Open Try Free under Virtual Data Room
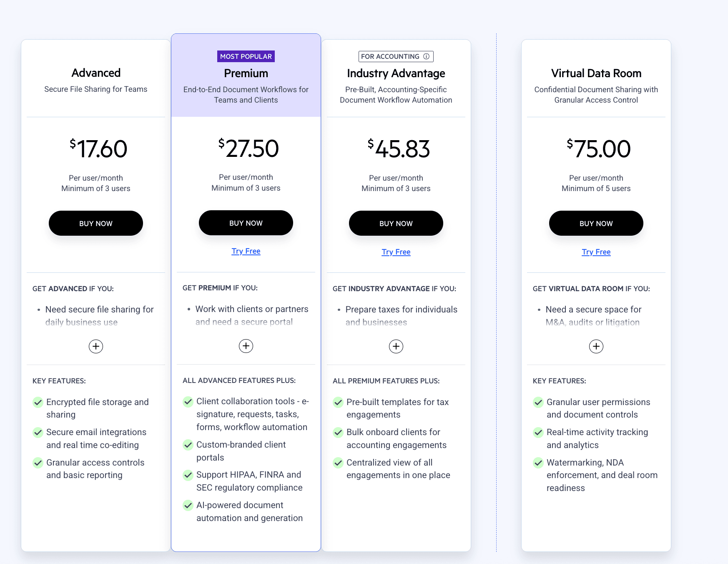Screen dimensions: 728x564 pos(596,252)
